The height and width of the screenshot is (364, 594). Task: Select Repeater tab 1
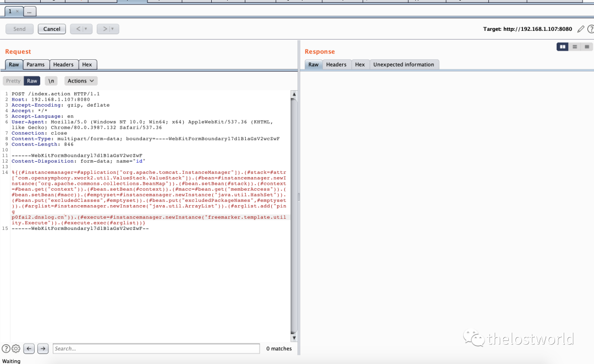coord(10,12)
